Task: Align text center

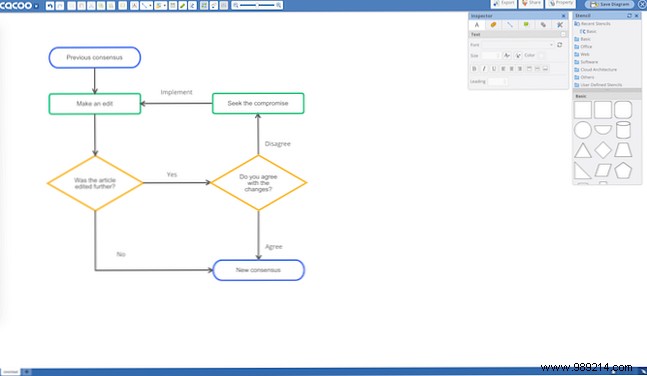Action: 512,69
